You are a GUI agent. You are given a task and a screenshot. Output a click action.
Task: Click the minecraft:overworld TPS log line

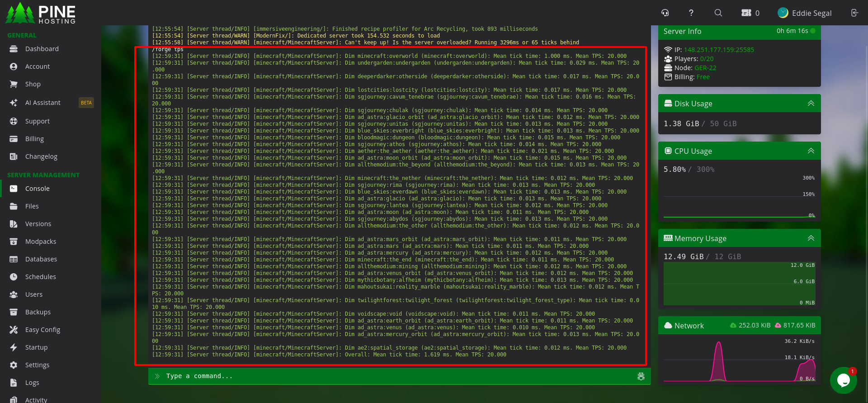point(389,56)
